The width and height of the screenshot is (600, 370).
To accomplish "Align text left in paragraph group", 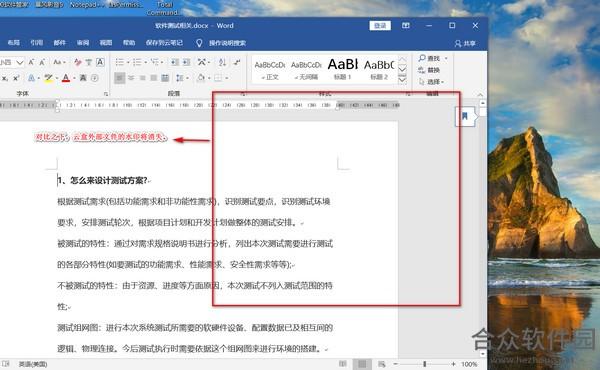I will (120, 78).
